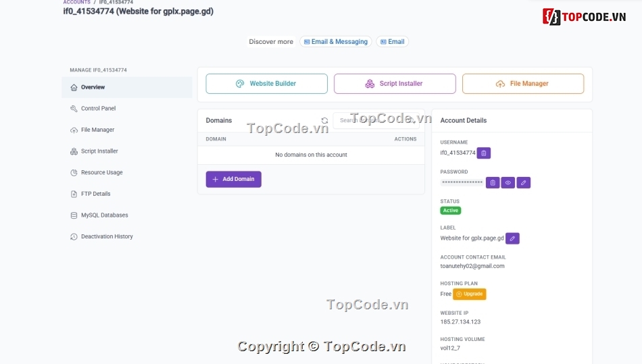Select username text if0_41534774
Image resolution: width=642 pixels, height=364 pixels.
click(458, 153)
